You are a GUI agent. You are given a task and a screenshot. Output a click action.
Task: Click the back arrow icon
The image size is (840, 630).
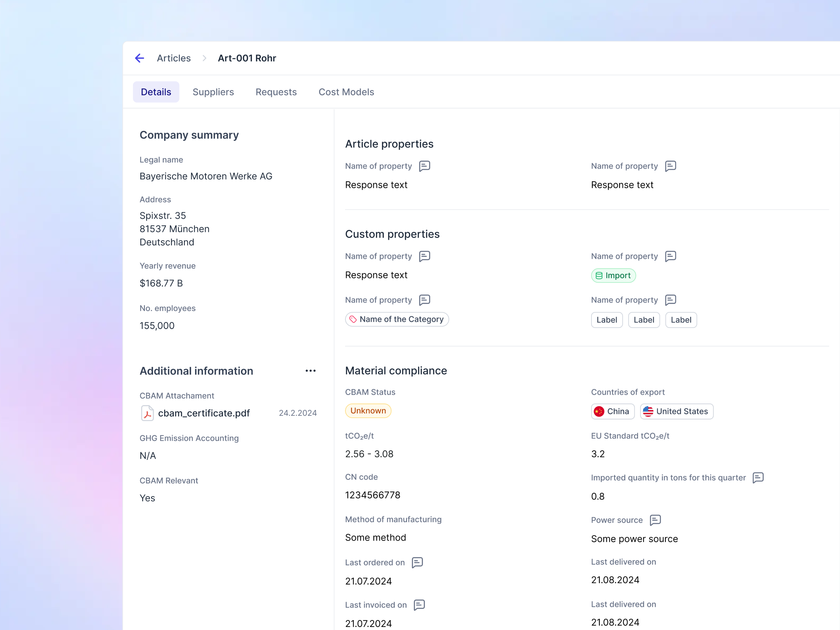pyautogui.click(x=139, y=58)
